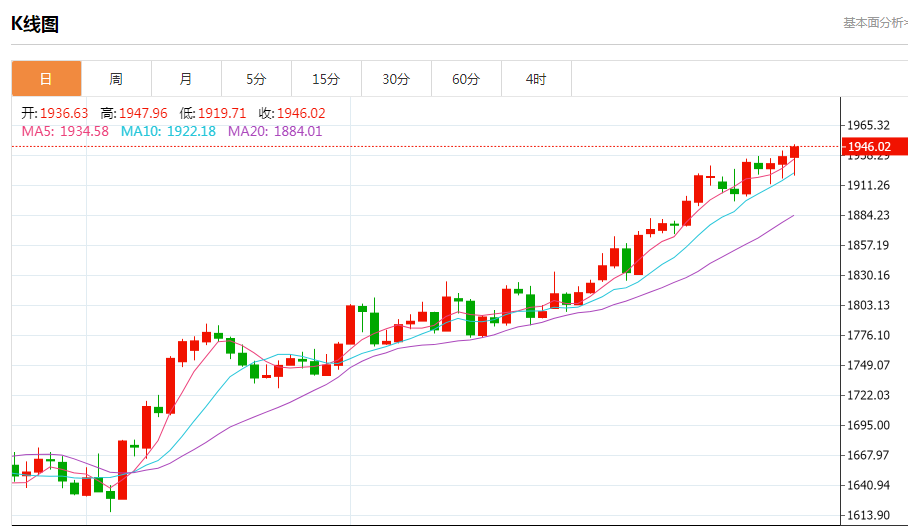Switch to the 5分 interval tab

click(x=256, y=79)
